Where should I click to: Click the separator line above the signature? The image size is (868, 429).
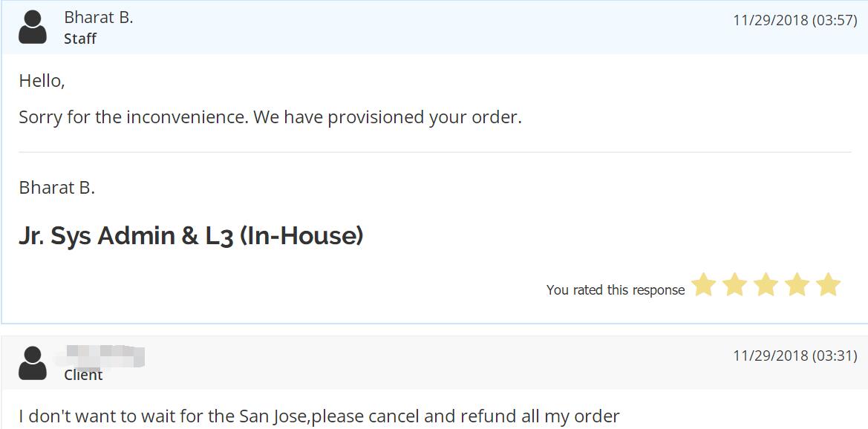tap(434, 152)
